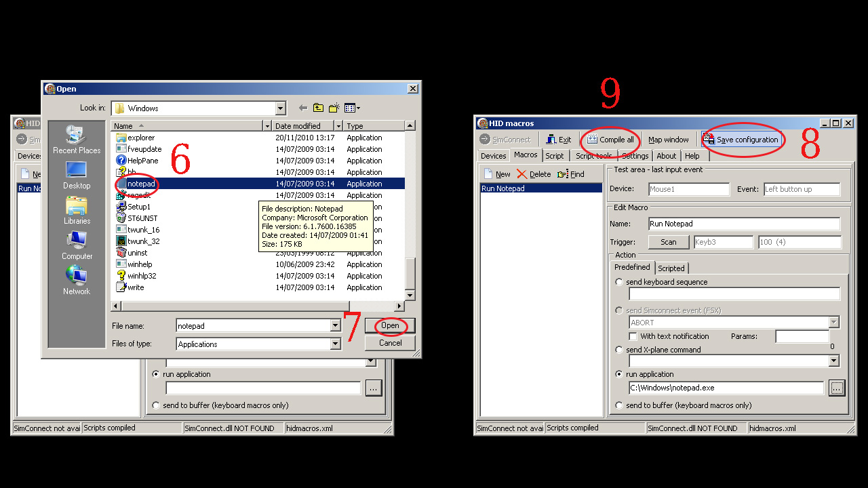Select the send keyboard sequence option
This screenshot has height=488, width=868.
[619, 282]
